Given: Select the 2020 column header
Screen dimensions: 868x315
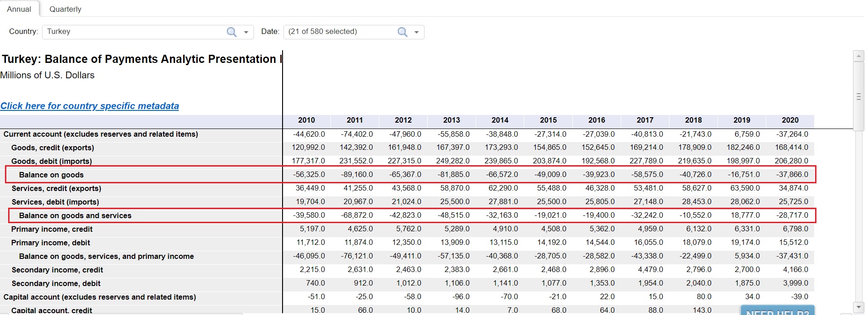Looking at the screenshot, I should [x=790, y=120].
